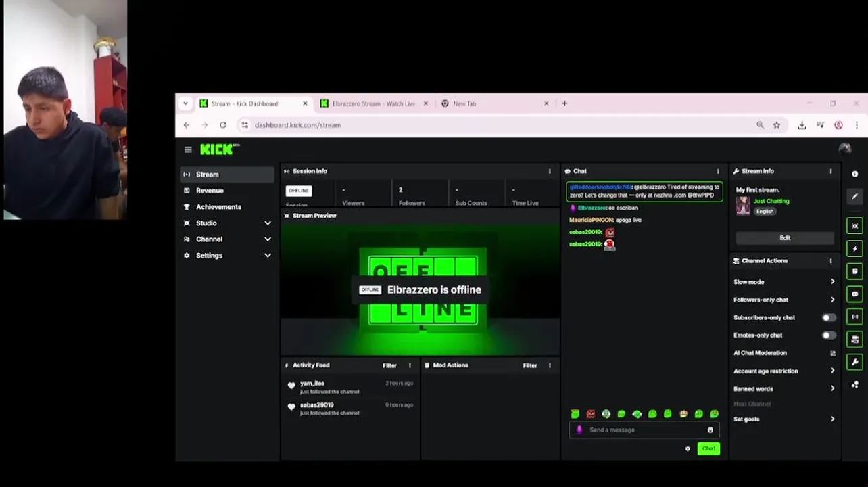Open browser downloads icon
Image resolution: width=868 pixels, height=487 pixels.
[802, 125]
